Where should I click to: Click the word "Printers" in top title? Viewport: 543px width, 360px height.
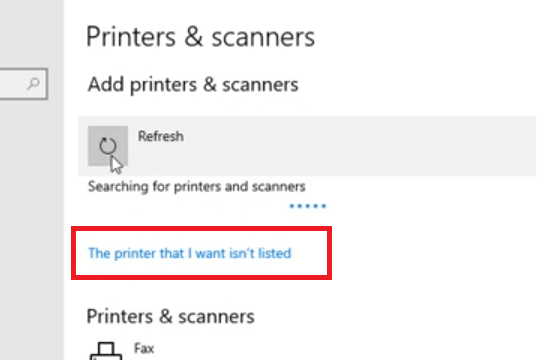pyautogui.click(x=131, y=37)
